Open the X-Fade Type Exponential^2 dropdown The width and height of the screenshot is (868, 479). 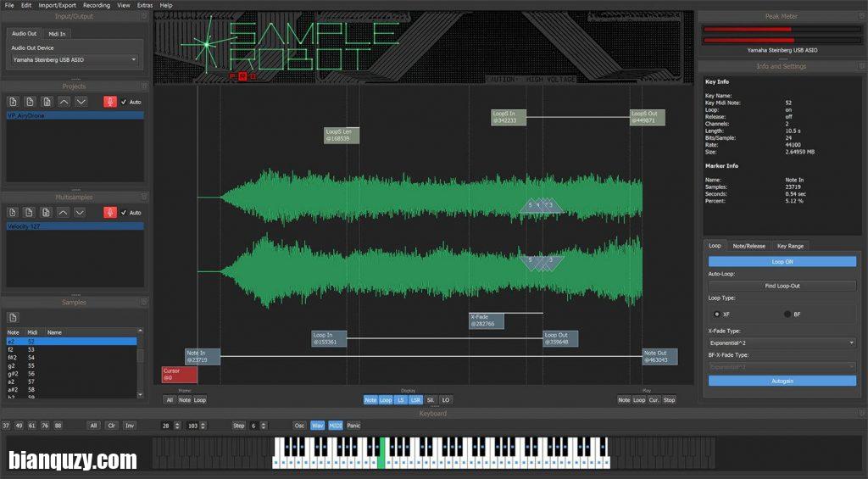[x=782, y=343]
